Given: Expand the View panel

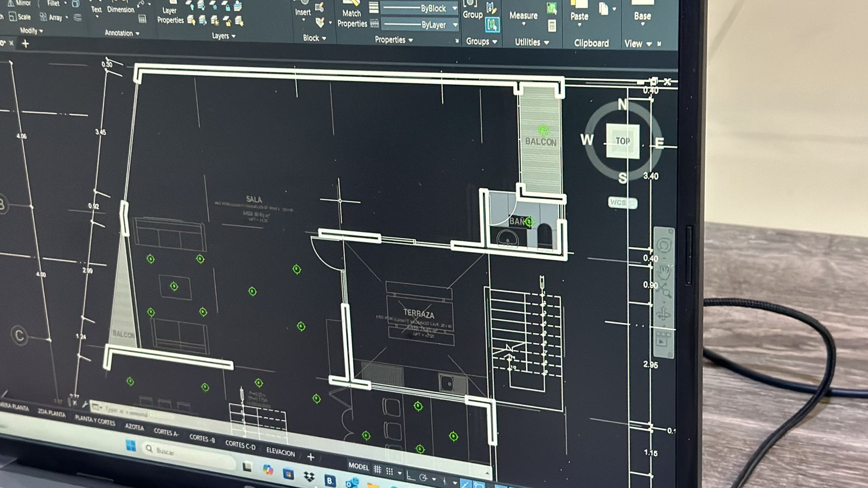Looking at the screenshot, I should click(x=638, y=43).
